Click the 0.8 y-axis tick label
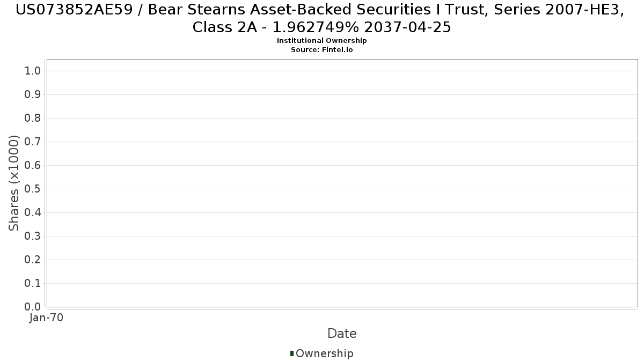This screenshot has height=362, width=644. (33, 118)
